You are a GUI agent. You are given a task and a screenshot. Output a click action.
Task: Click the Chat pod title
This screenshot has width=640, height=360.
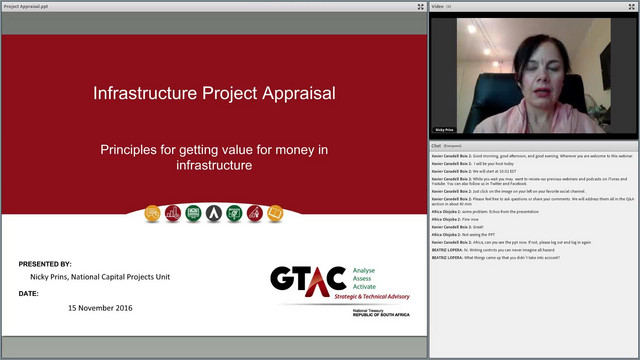(436, 146)
